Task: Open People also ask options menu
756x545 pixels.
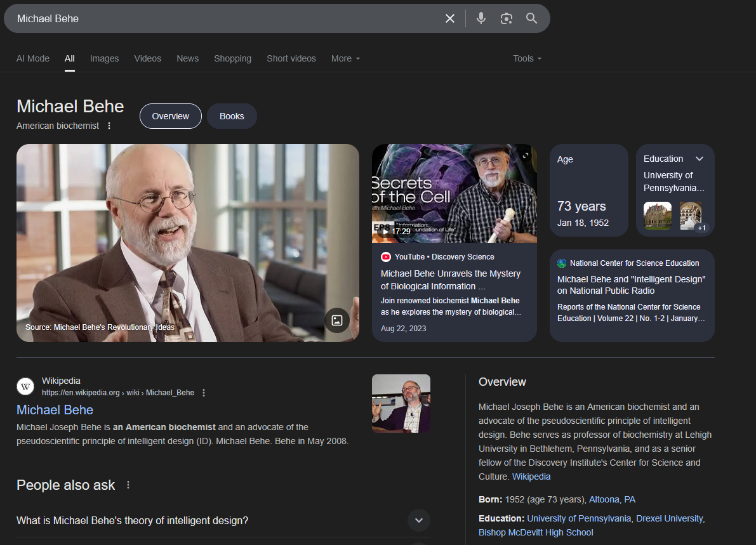Action: (128, 485)
